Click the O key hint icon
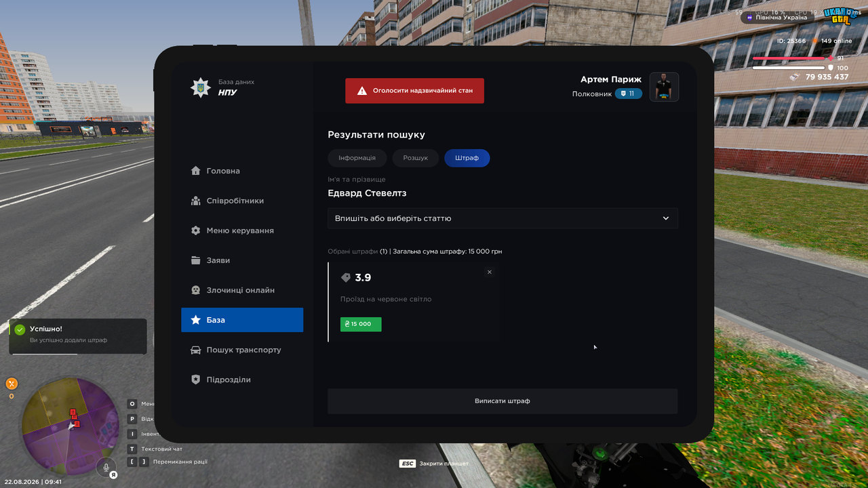 pyautogui.click(x=132, y=404)
